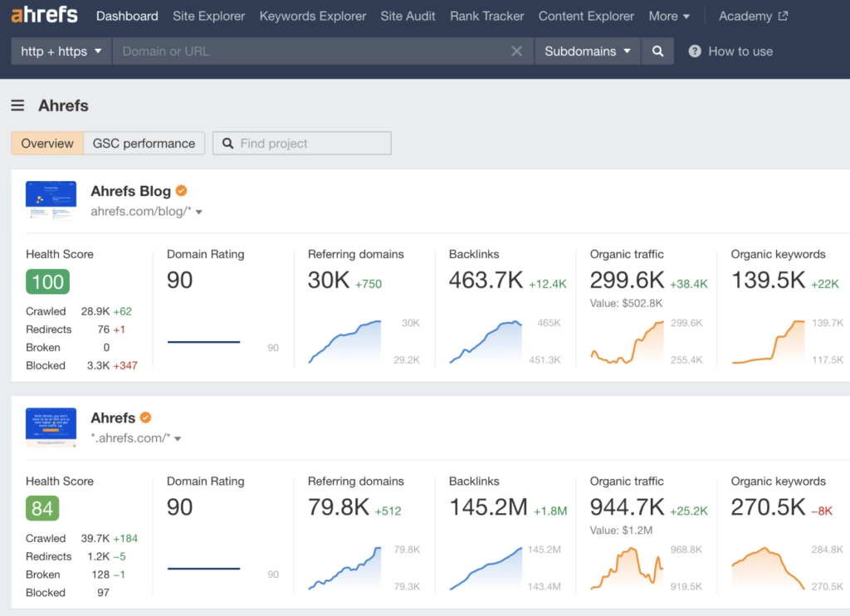Click the verified badge next to Ahrefs project
The image size is (850, 616).
pos(145,418)
